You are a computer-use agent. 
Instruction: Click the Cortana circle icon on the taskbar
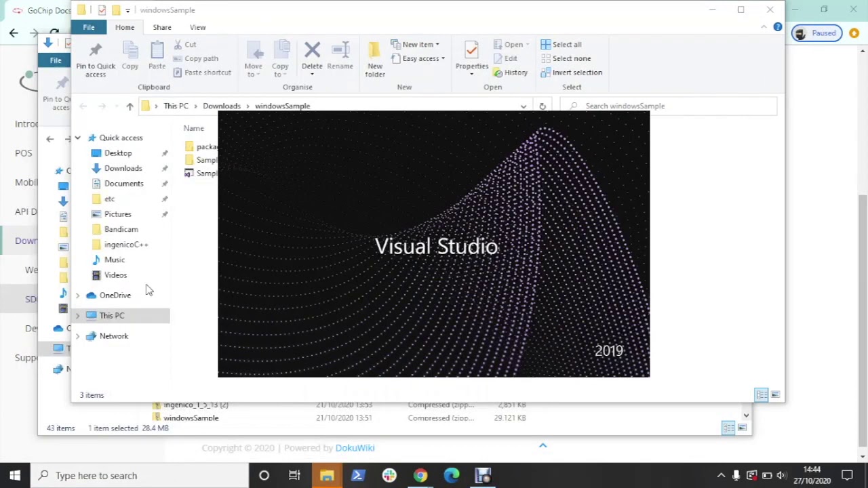(264, 475)
